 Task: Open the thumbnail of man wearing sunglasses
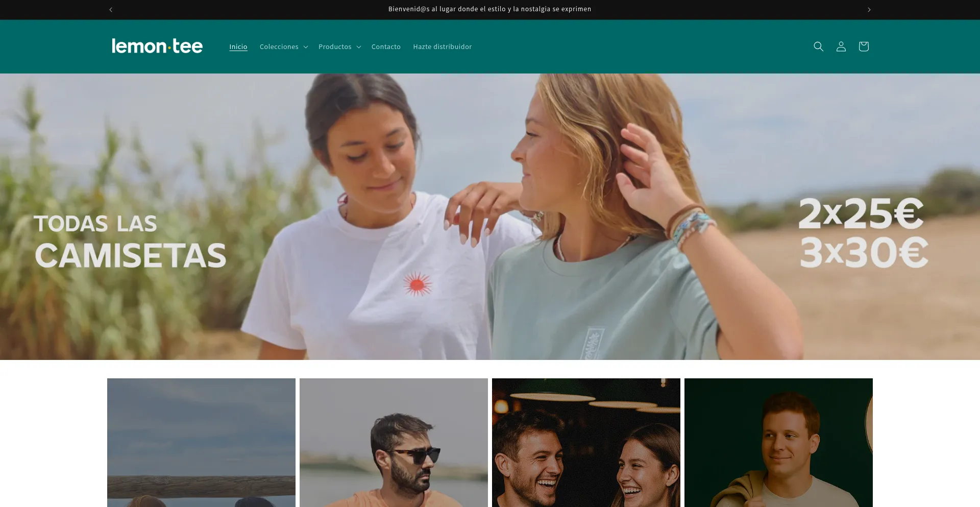tap(394, 442)
